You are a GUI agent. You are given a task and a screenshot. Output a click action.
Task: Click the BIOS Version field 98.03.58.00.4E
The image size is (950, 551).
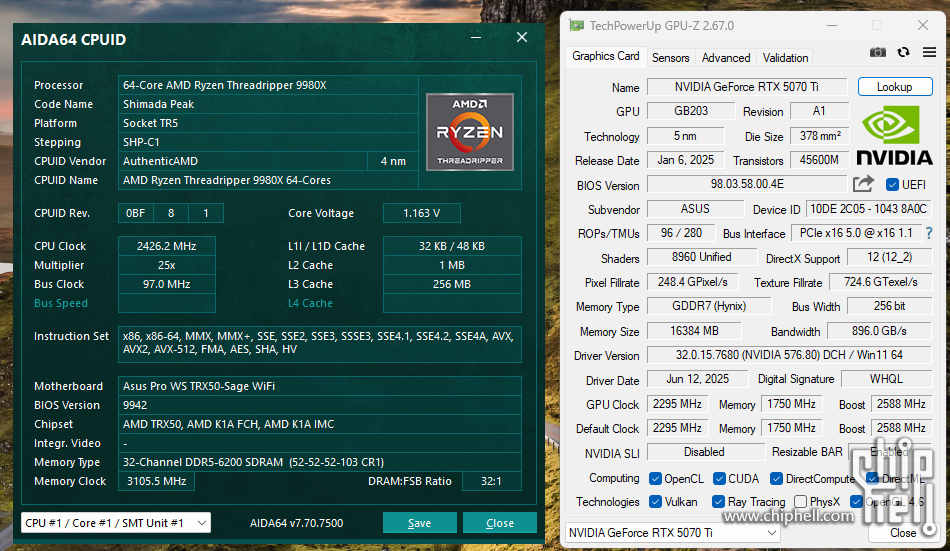746,184
